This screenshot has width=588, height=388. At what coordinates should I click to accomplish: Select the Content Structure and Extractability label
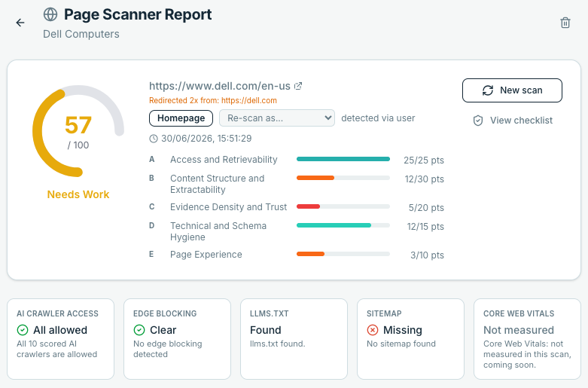[218, 184]
